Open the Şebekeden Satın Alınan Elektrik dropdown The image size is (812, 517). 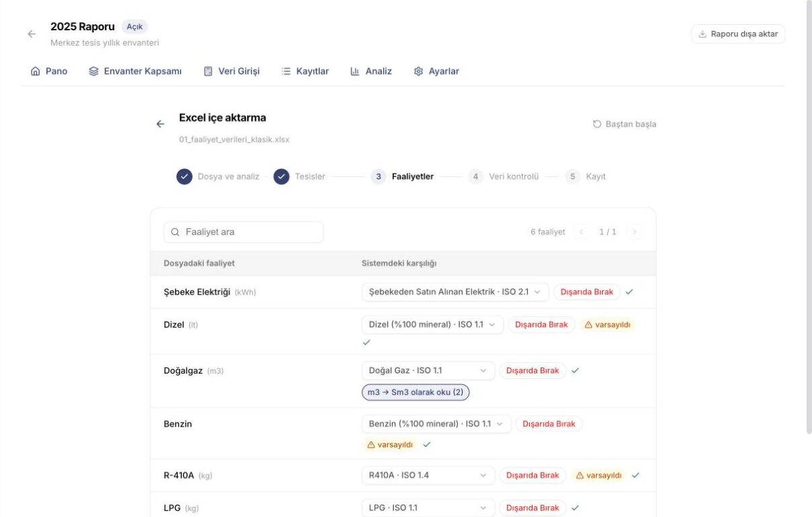[x=455, y=292]
